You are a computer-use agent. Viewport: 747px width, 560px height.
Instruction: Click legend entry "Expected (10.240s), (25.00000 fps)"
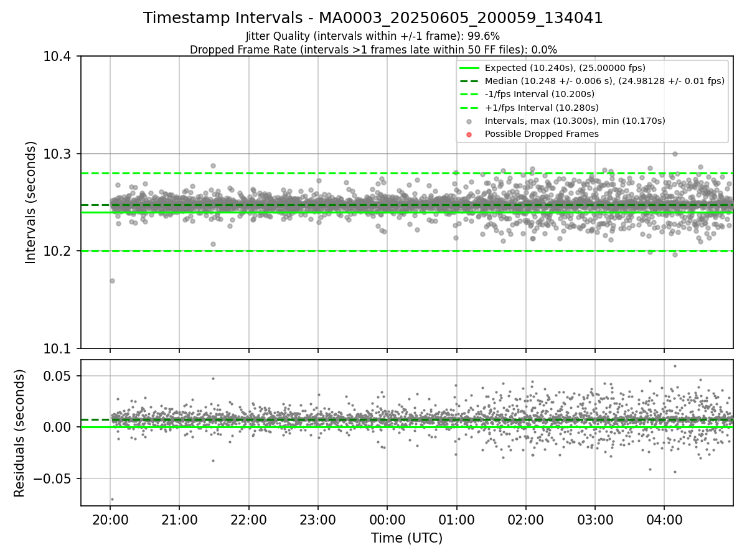pyautogui.click(x=565, y=68)
